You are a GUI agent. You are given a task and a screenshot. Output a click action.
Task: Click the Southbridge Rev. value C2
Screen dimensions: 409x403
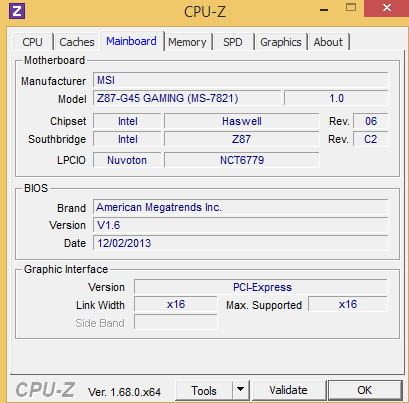coord(371,139)
